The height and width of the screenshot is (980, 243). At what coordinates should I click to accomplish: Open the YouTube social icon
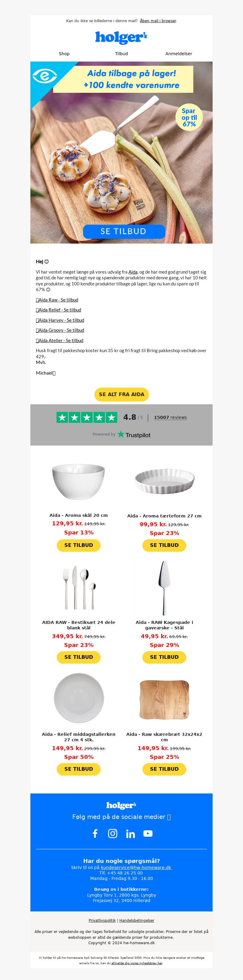(148, 833)
